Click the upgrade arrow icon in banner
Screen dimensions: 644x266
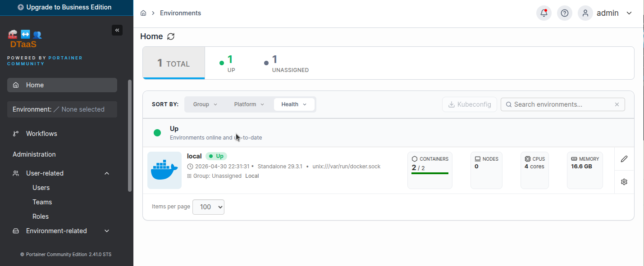tap(21, 7)
